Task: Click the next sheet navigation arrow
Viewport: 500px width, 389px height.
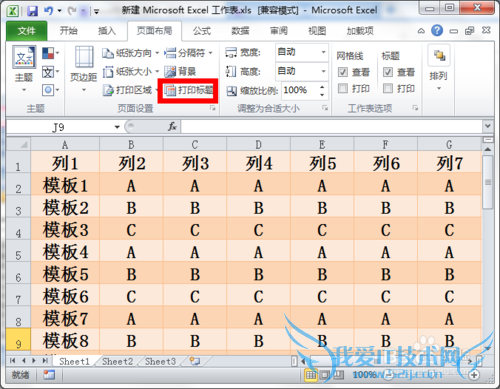Action: coord(34,360)
